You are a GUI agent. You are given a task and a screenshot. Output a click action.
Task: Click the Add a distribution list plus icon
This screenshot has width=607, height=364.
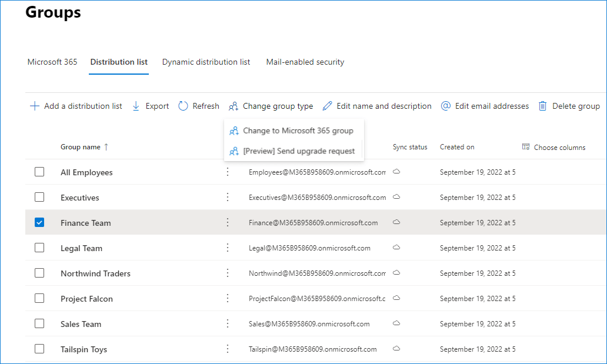point(35,106)
